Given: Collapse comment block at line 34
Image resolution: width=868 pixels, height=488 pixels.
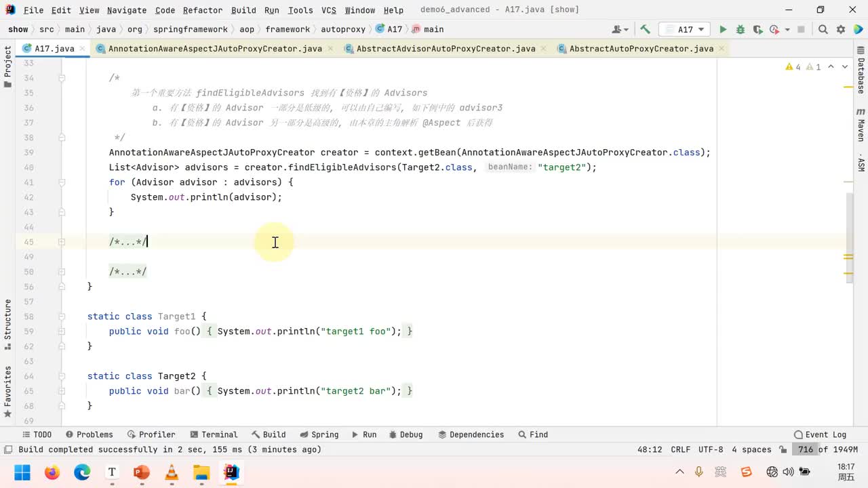Looking at the screenshot, I should (x=61, y=78).
